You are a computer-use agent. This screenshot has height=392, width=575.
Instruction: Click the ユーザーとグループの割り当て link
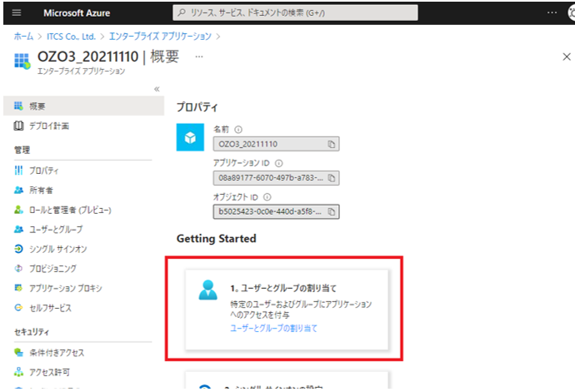pos(273,328)
